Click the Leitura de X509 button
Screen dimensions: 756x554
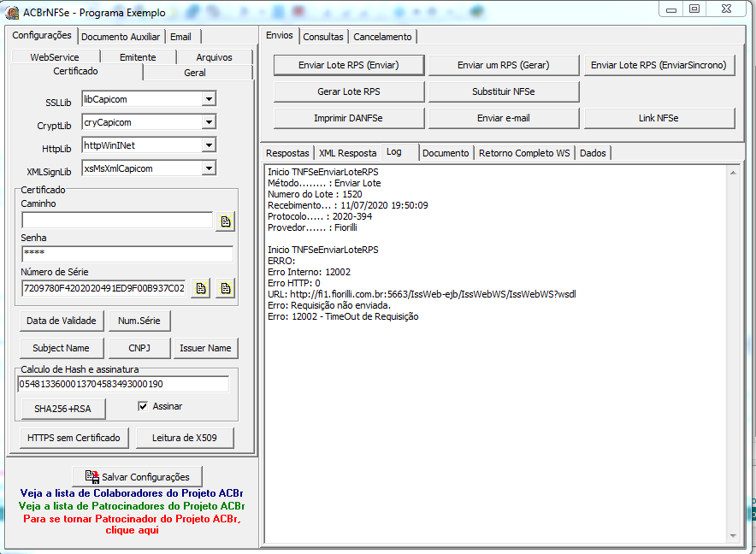pyautogui.click(x=184, y=438)
